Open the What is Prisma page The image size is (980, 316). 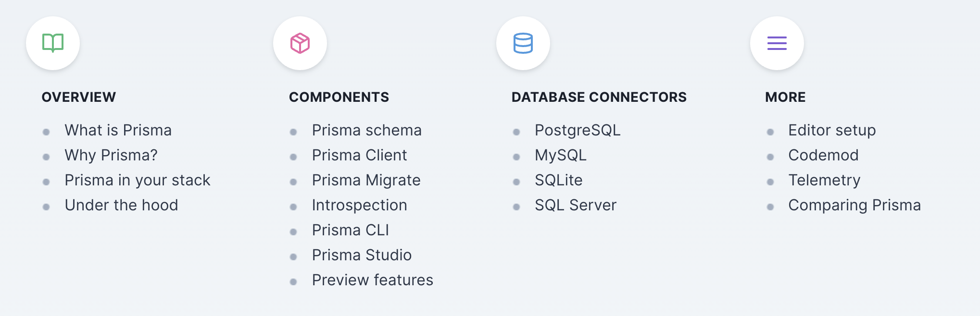(x=118, y=130)
